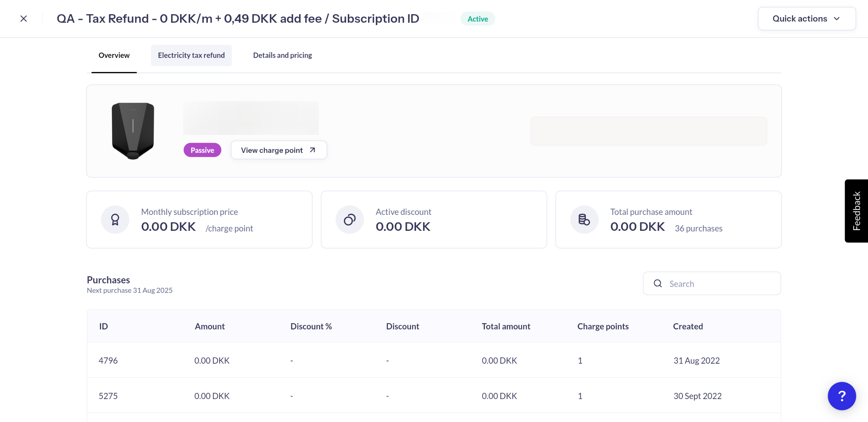868x422 pixels.
Task: Focus the Purchases search field
Action: (x=719, y=283)
